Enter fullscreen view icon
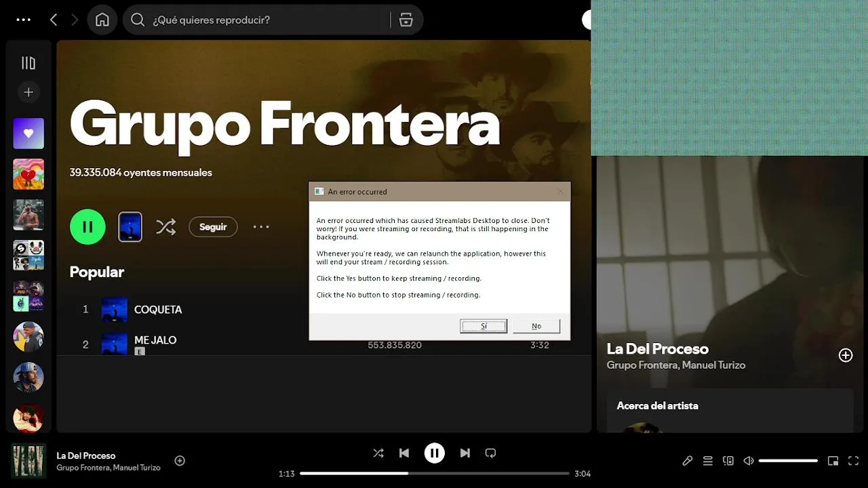This screenshot has height=488, width=868. [854, 461]
